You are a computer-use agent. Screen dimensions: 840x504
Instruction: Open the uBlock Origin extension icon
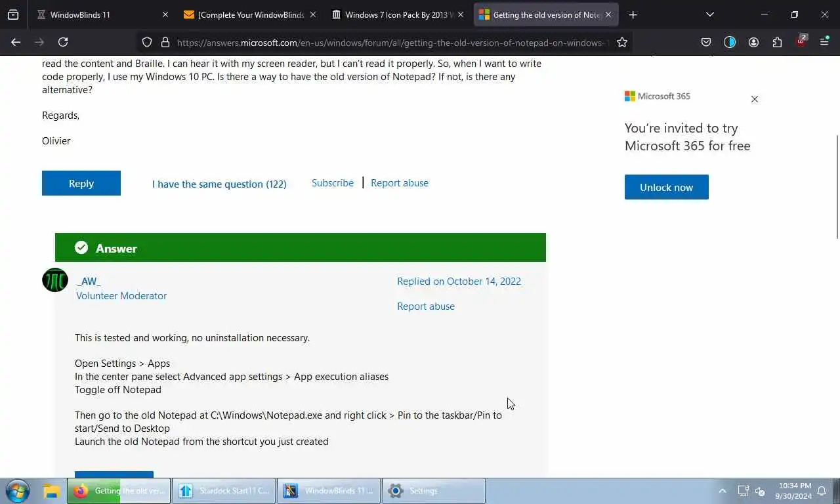pos(801,41)
